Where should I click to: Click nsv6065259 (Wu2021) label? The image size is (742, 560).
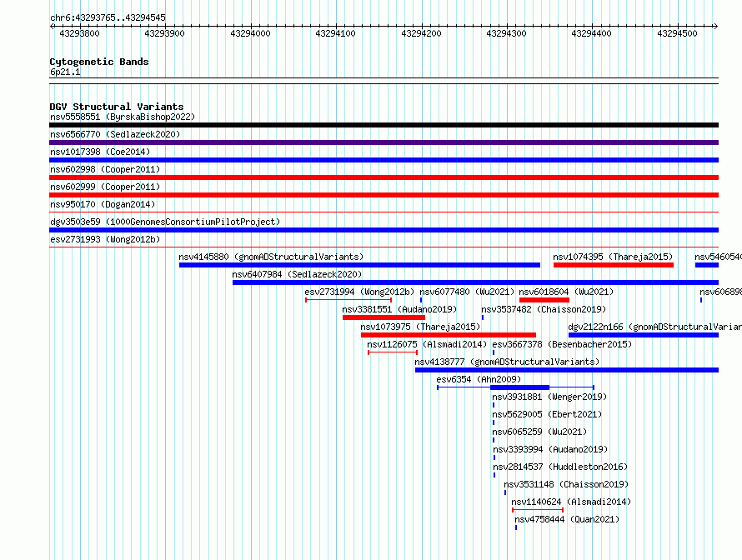(x=539, y=432)
